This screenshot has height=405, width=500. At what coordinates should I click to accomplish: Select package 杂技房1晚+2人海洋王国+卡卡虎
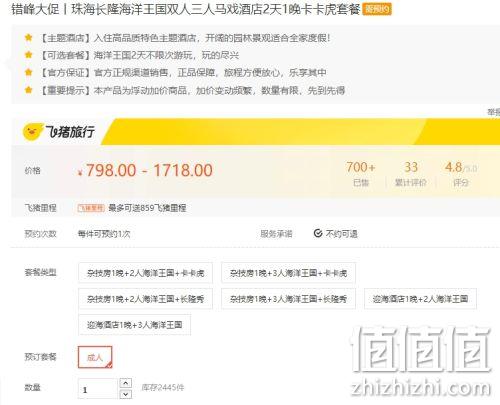(x=145, y=273)
